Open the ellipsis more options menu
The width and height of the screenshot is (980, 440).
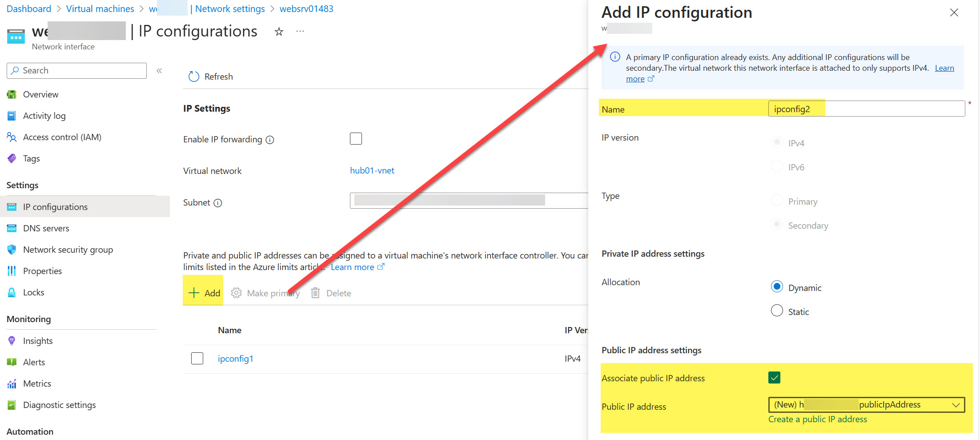coord(300,31)
